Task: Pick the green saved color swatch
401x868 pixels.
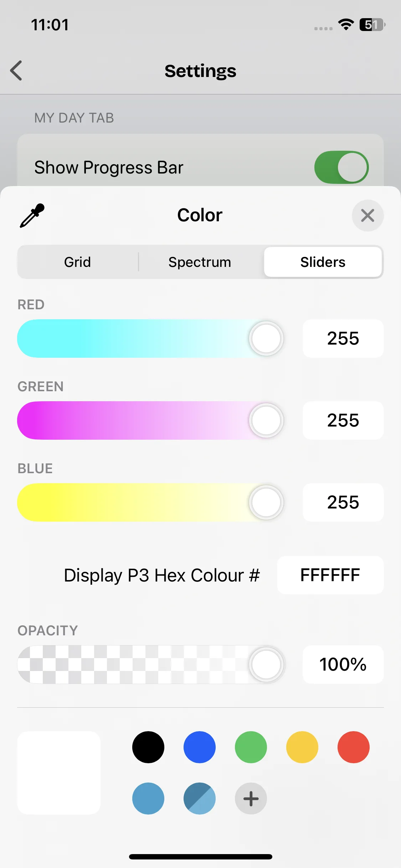Action: pyautogui.click(x=251, y=747)
